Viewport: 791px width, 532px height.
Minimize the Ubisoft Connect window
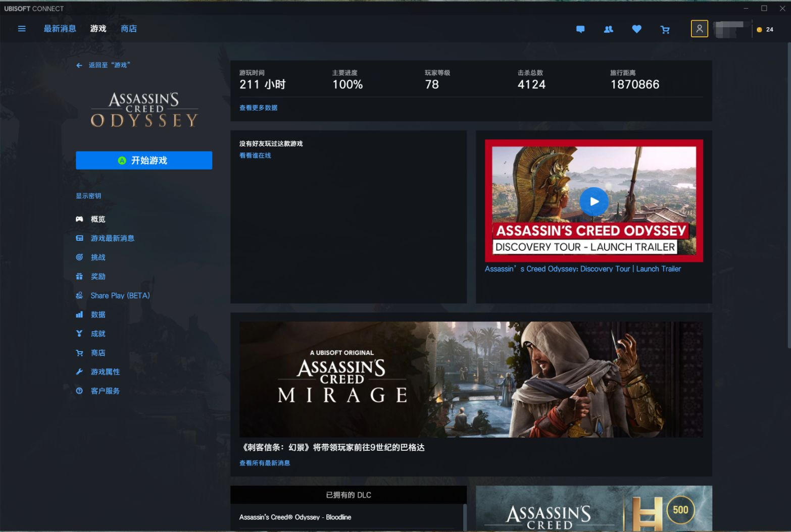coord(746,9)
